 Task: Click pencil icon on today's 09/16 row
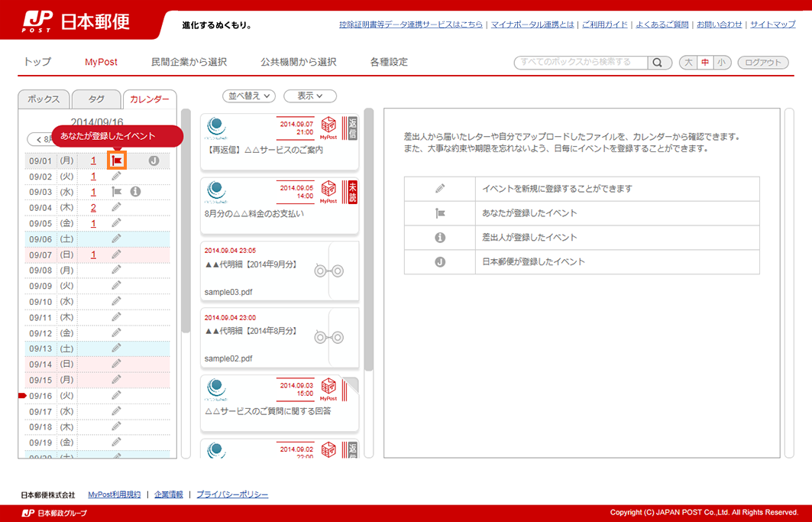pos(117,396)
